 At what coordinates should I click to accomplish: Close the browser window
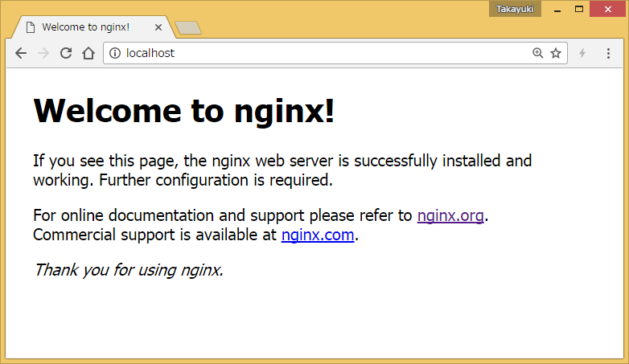(x=608, y=9)
